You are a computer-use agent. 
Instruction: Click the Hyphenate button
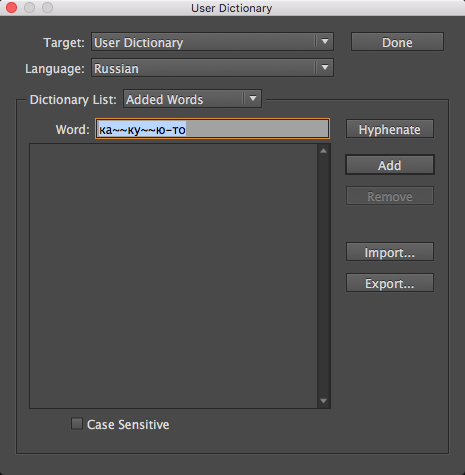[390, 129]
